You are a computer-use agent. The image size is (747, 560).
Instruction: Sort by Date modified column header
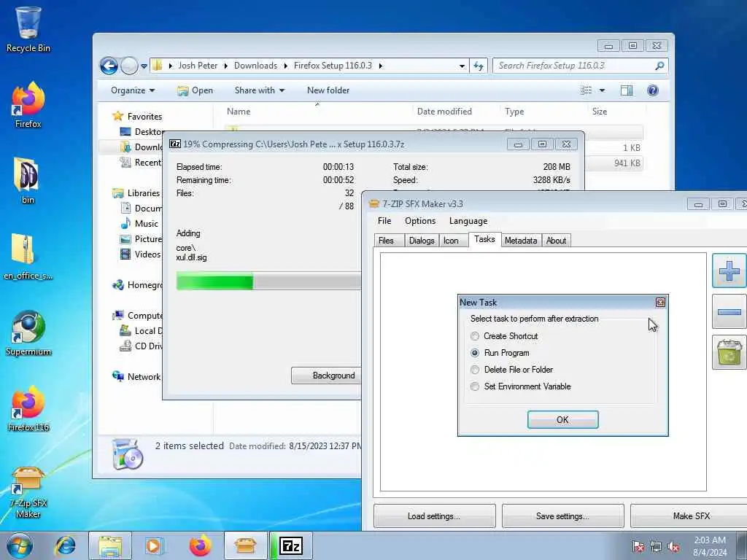(x=444, y=112)
